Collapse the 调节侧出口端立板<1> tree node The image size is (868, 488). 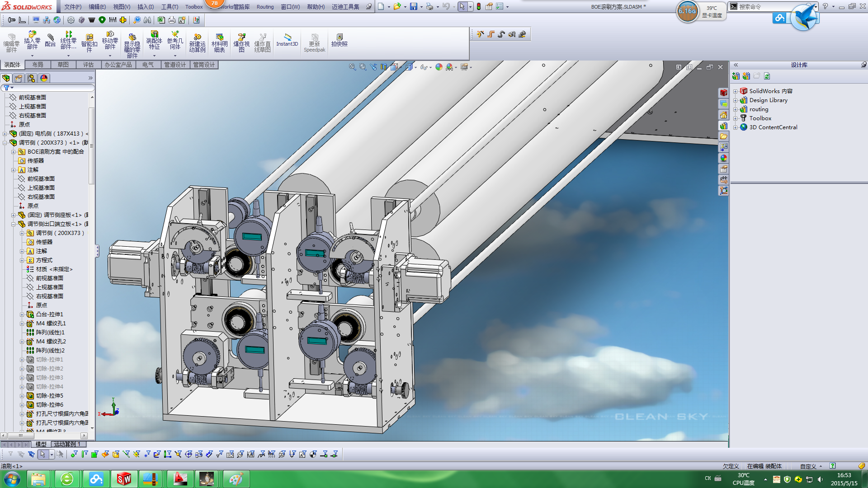[x=13, y=224]
